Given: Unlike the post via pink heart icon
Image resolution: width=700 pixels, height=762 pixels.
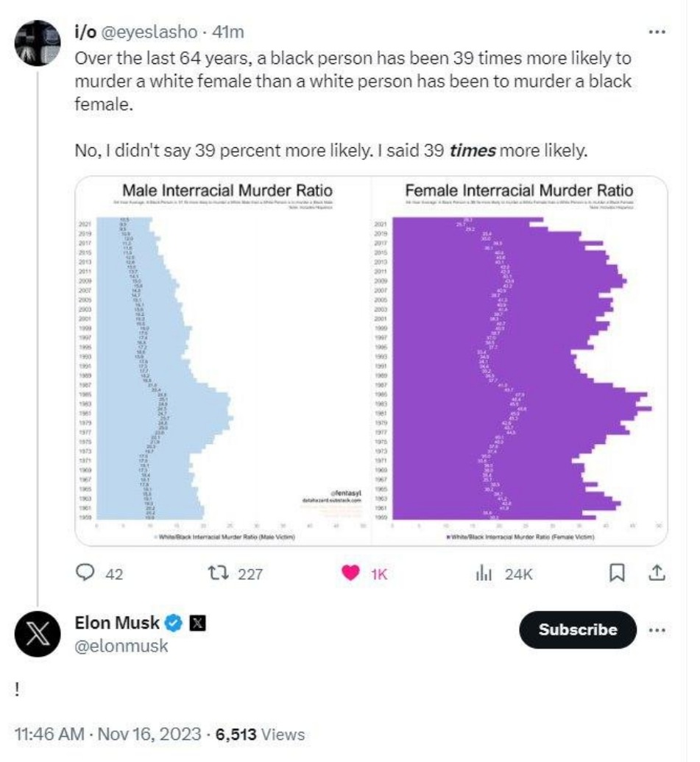Looking at the screenshot, I should [350, 574].
